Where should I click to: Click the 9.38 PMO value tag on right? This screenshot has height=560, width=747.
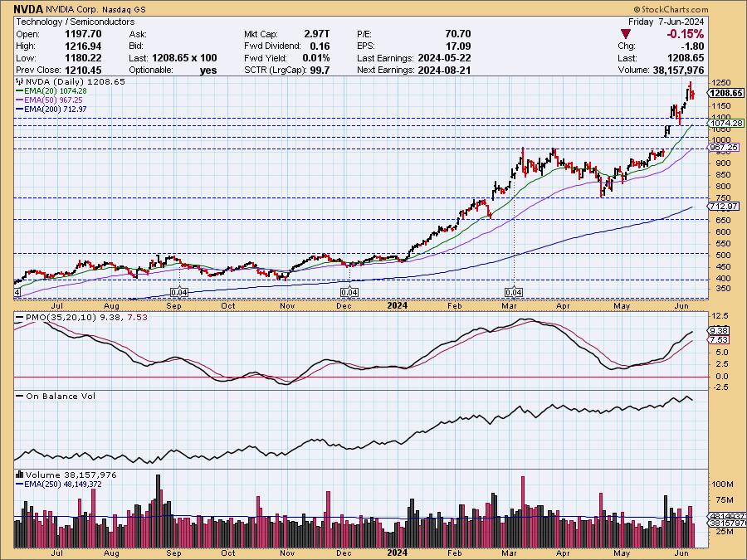[x=720, y=330]
